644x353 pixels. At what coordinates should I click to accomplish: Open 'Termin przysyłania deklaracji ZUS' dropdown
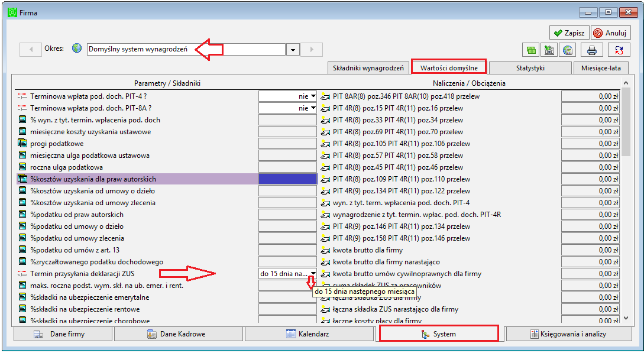(x=313, y=273)
